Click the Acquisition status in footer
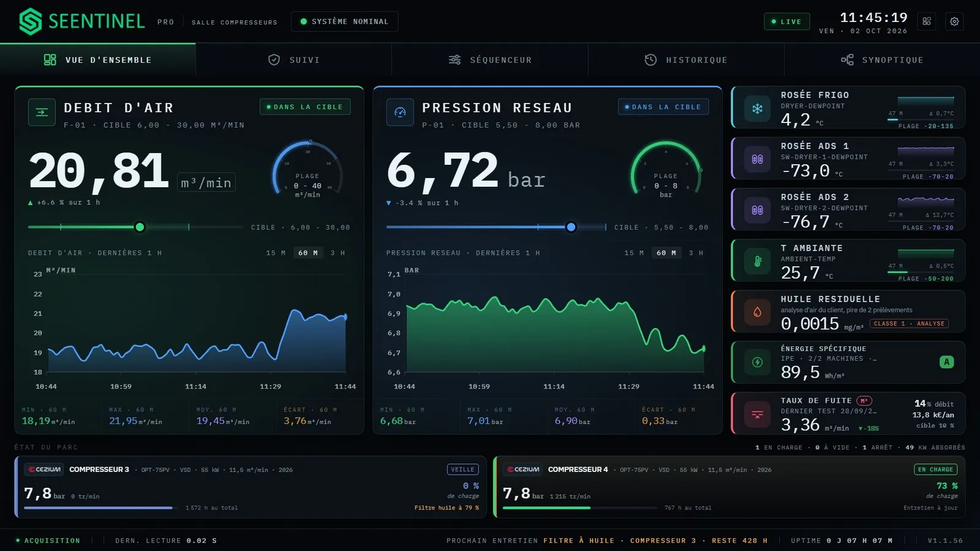Viewport: 980px width, 551px height. click(x=48, y=541)
